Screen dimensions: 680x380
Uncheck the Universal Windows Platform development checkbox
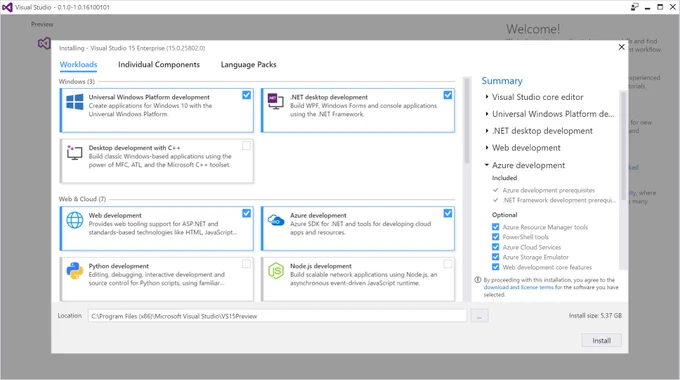(246, 95)
